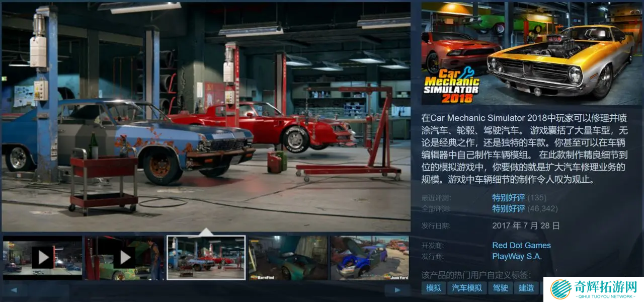
Task: Open the Red Dot Games developer link
Action: coord(521,245)
